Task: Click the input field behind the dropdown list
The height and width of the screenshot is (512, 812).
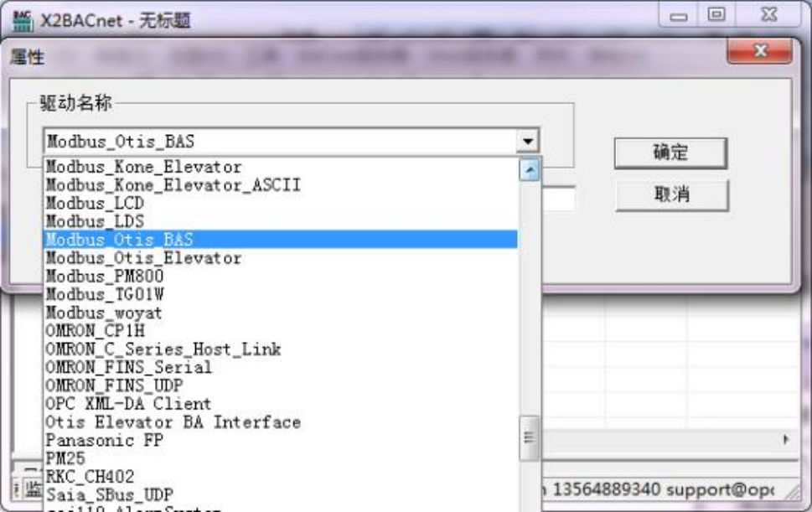Action: [558, 199]
